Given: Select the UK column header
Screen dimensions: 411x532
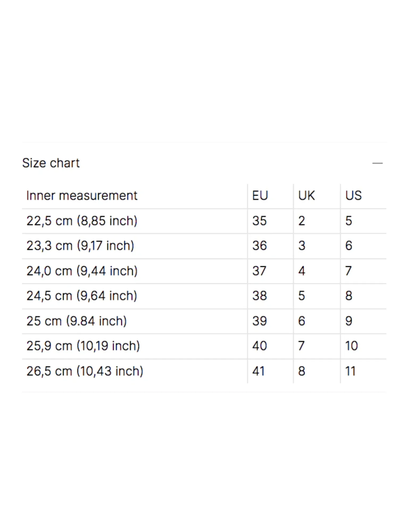Looking at the screenshot, I should click(306, 196).
